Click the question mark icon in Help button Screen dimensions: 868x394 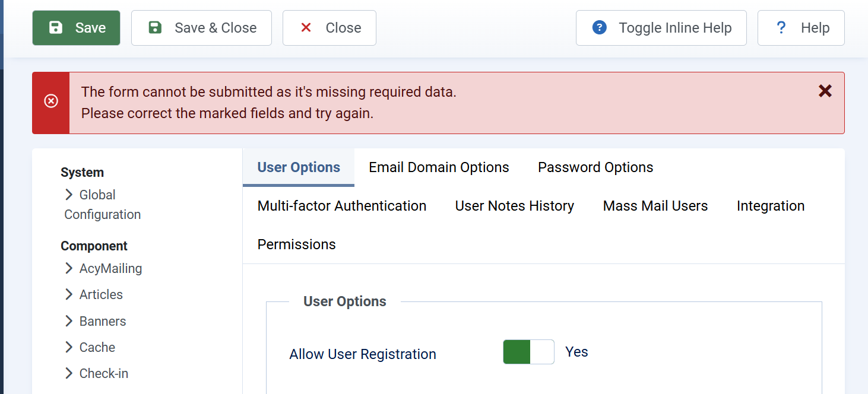781,28
